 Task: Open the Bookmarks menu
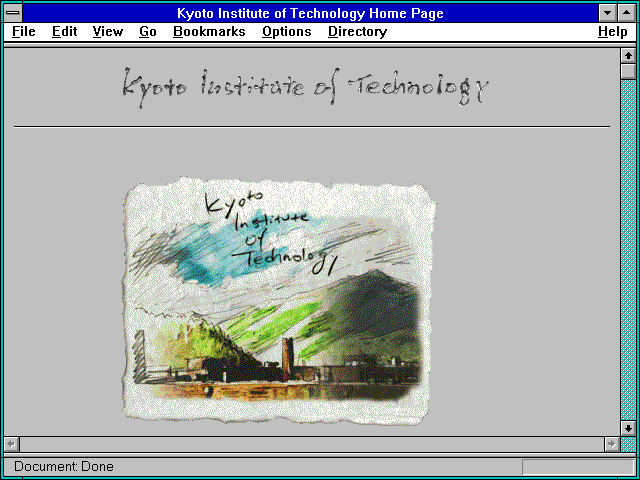click(209, 32)
